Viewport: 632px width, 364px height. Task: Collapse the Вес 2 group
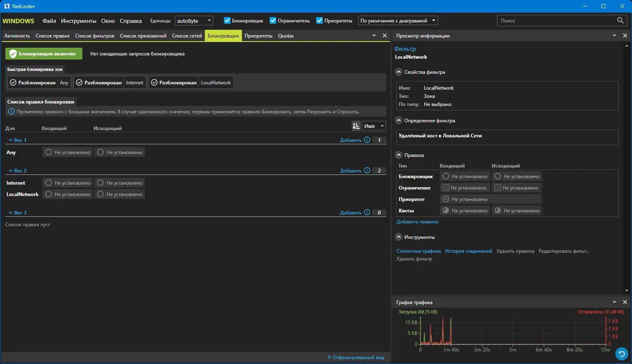coord(11,171)
